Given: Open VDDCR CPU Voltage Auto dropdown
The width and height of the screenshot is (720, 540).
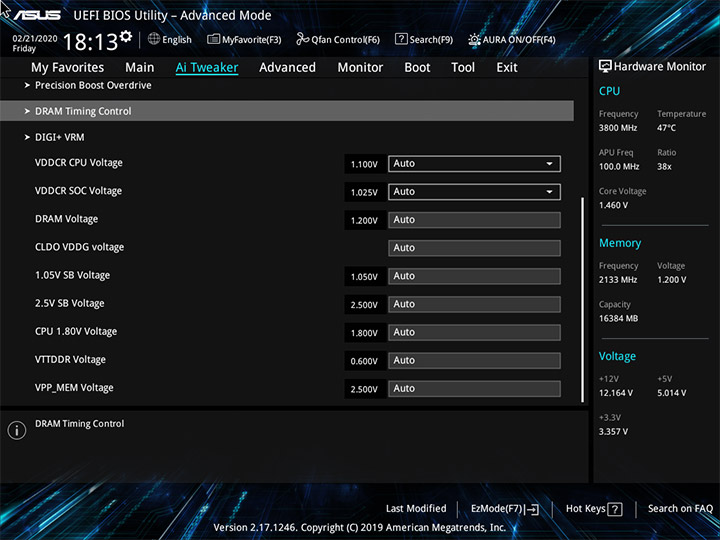Looking at the screenshot, I should [474, 164].
